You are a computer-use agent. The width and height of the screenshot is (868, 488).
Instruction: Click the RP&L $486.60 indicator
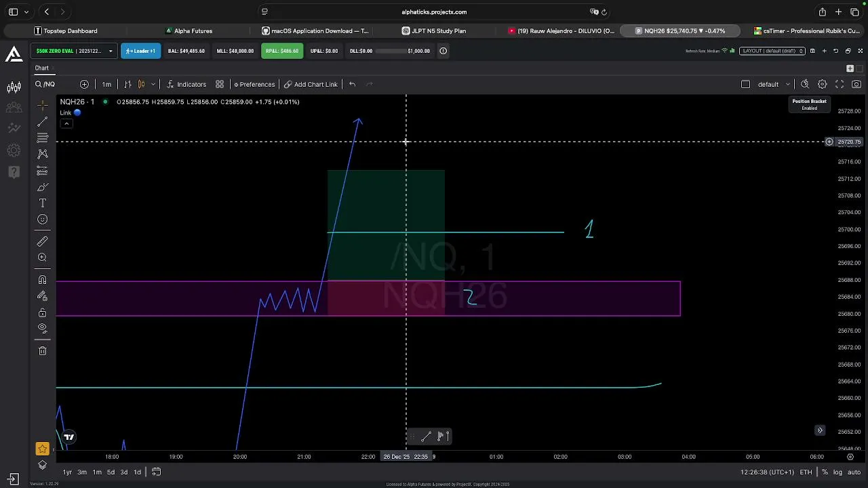click(282, 51)
